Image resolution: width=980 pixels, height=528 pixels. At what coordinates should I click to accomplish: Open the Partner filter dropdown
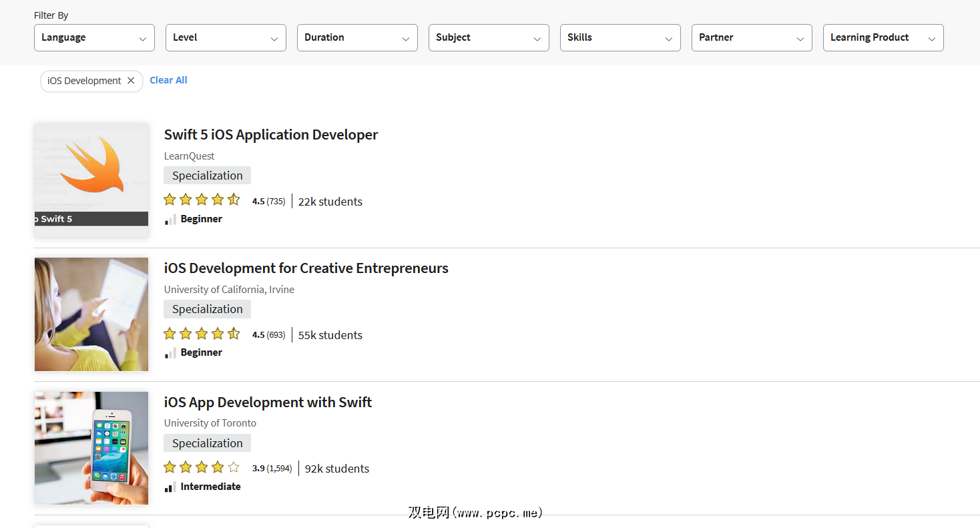point(752,37)
